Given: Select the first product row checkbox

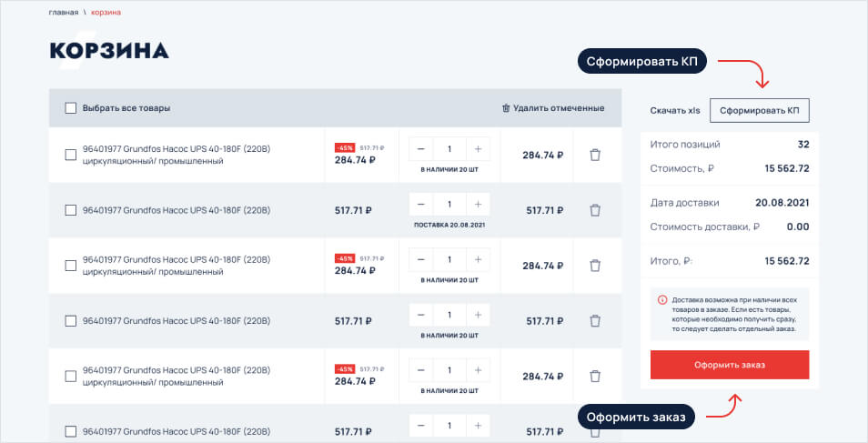Looking at the screenshot, I should coord(71,155).
